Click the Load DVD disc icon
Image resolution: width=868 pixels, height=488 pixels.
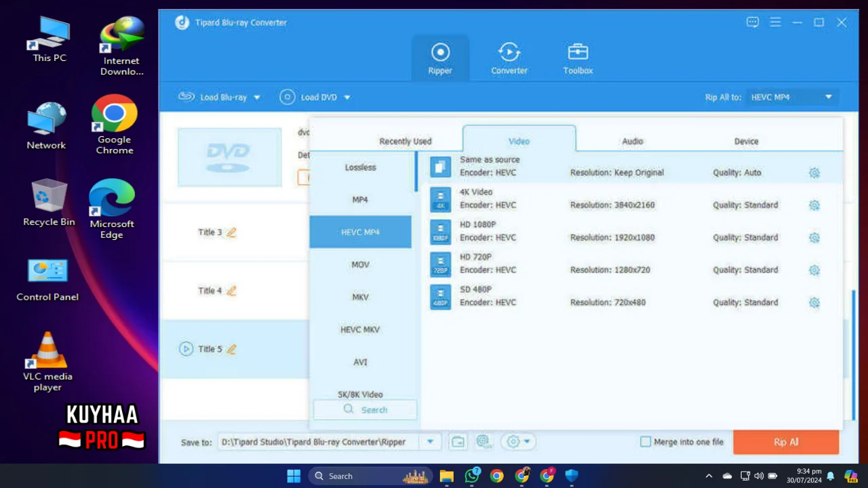click(x=288, y=97)
